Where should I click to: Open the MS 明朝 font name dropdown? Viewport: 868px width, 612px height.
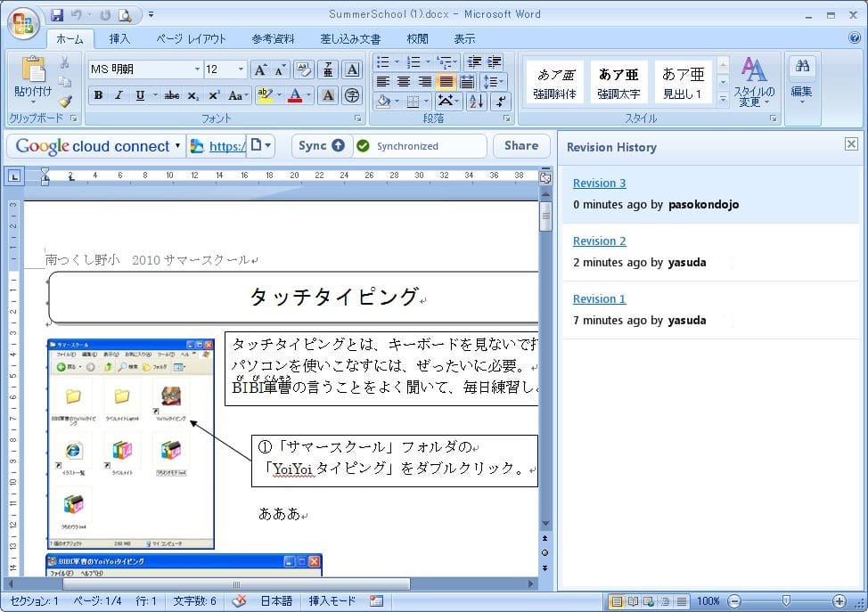[197, 69]
